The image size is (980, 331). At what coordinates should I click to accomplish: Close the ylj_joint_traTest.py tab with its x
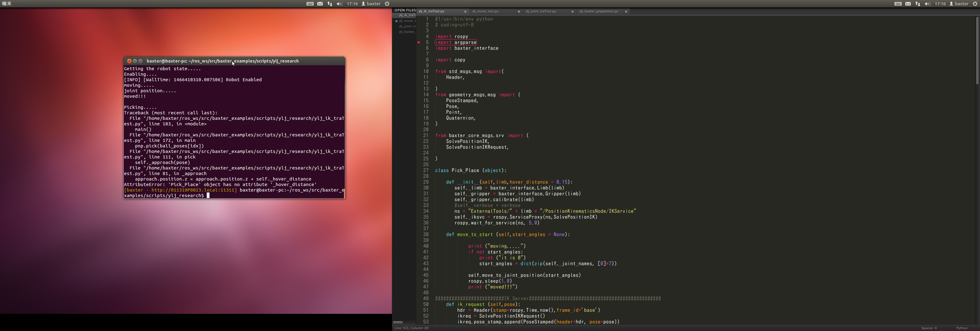[x=572, y=11]
